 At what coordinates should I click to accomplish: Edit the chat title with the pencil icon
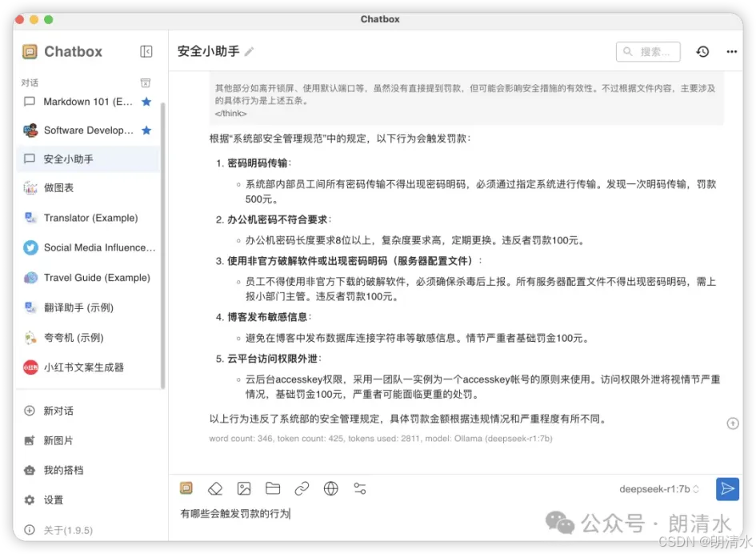tap(249, 51)
